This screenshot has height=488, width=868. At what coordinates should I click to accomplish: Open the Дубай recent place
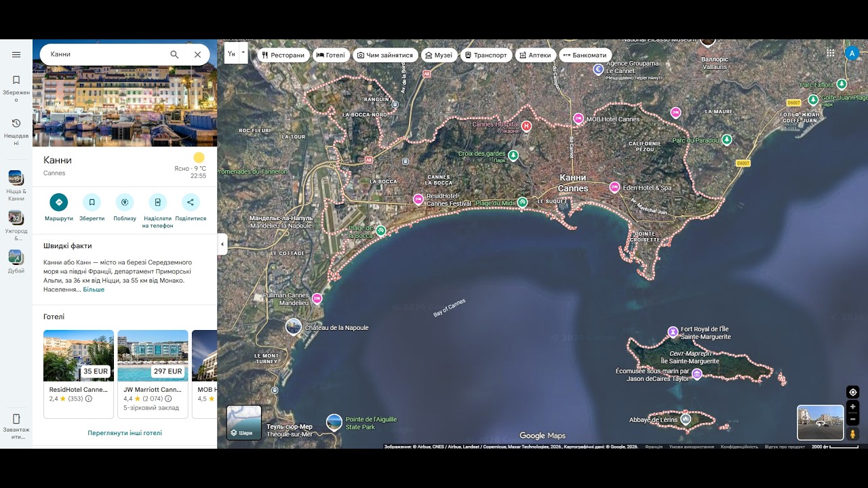[16, 261]
